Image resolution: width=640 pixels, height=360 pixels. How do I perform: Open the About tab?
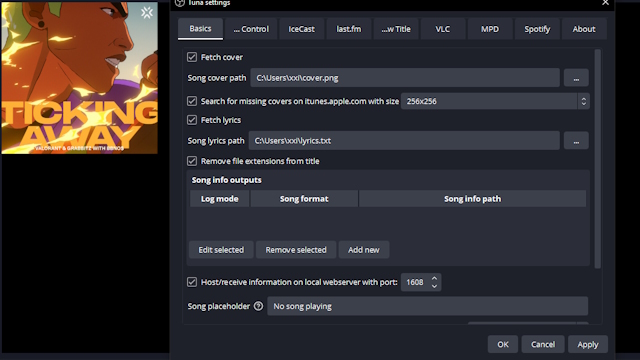coord(584,29)
